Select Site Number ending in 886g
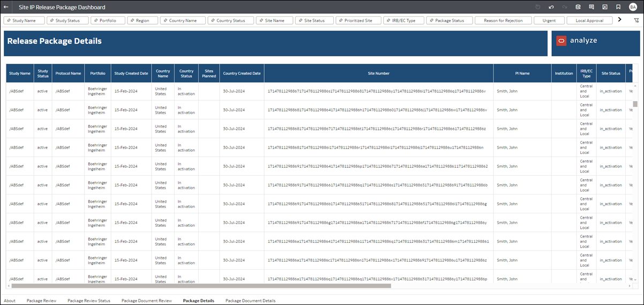The height and width of the screenshot is (305, 644). (377, 204)
